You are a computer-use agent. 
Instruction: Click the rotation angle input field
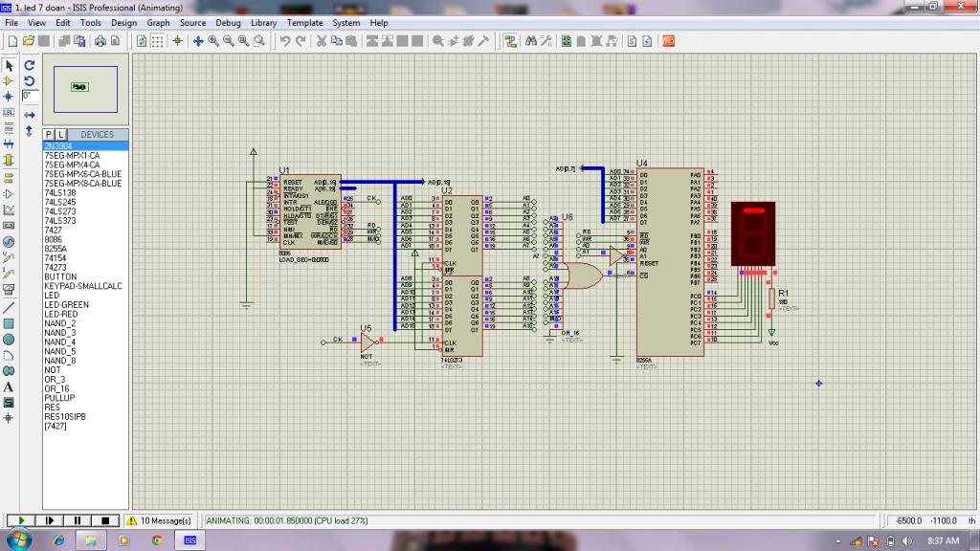31,97
